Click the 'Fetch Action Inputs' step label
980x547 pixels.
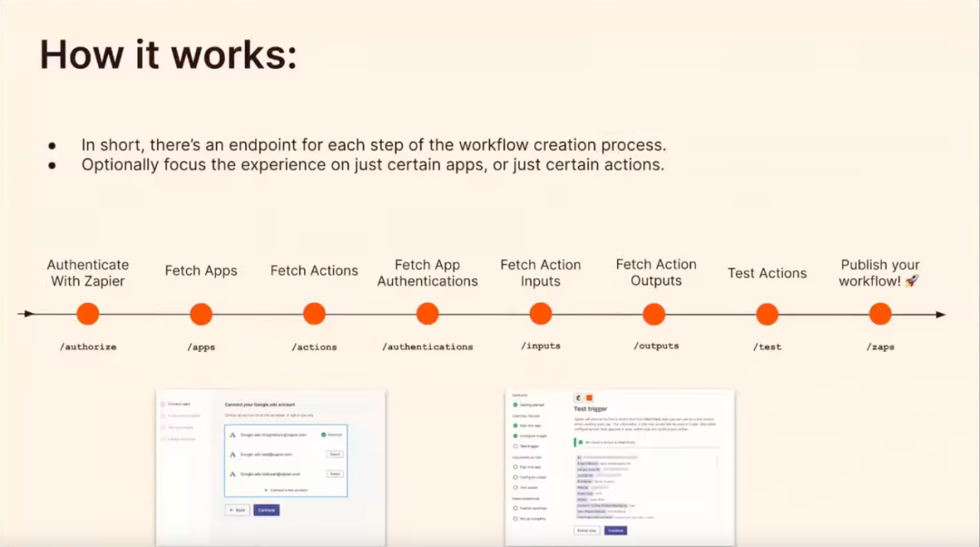pyautogui.click(x=541, y=273)
